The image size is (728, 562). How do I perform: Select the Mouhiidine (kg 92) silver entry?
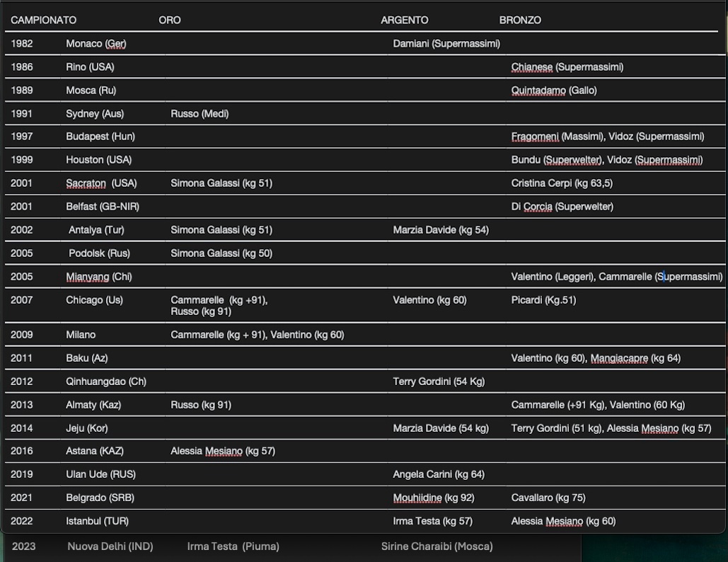pyautogui.click(x=434, y=498)
